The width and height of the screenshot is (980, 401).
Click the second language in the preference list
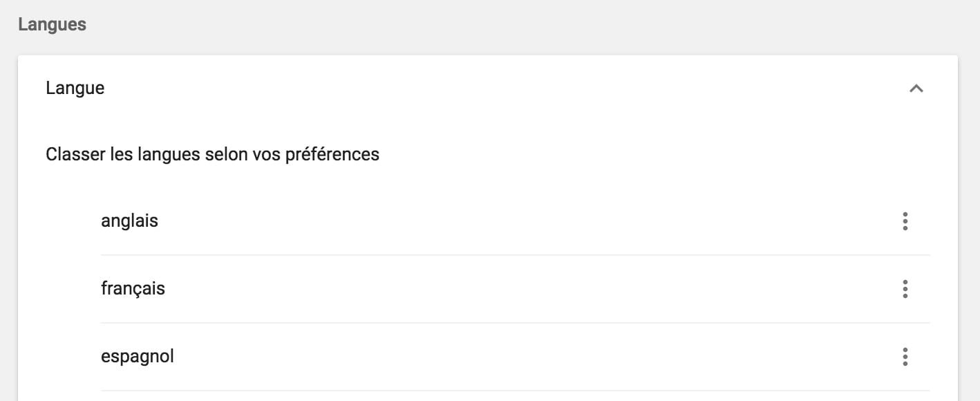pos(133,289)
